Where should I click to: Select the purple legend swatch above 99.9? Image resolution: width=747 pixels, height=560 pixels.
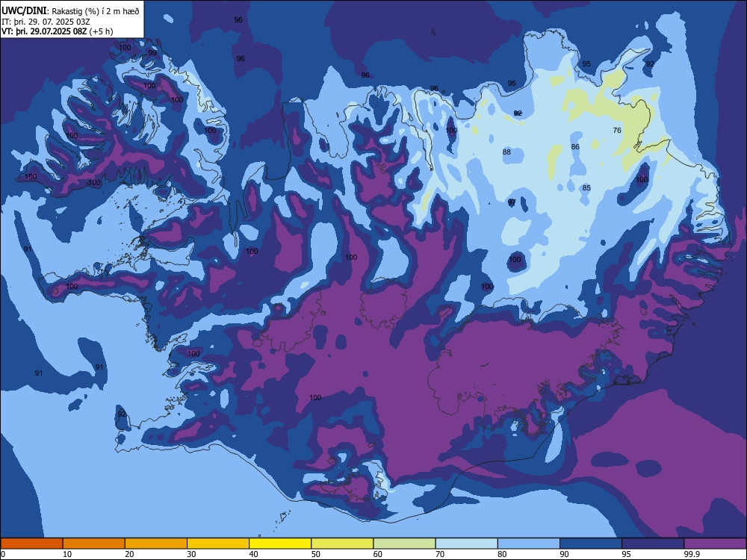715,544
